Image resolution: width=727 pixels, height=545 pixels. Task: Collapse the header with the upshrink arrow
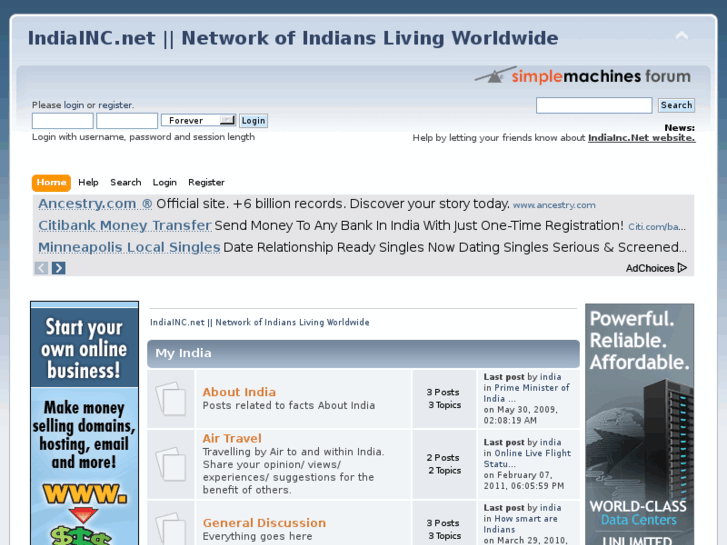681,36
